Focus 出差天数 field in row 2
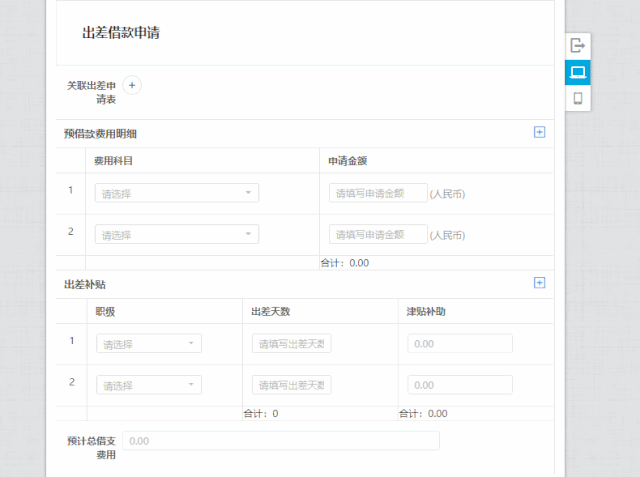This screenshot has width=640, height=477. [292, 385]
